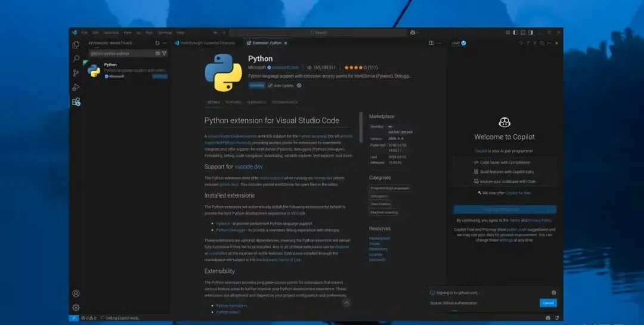Click the remote window status bar icon
The width and height of the screenshot is (644, 325).
74,318
